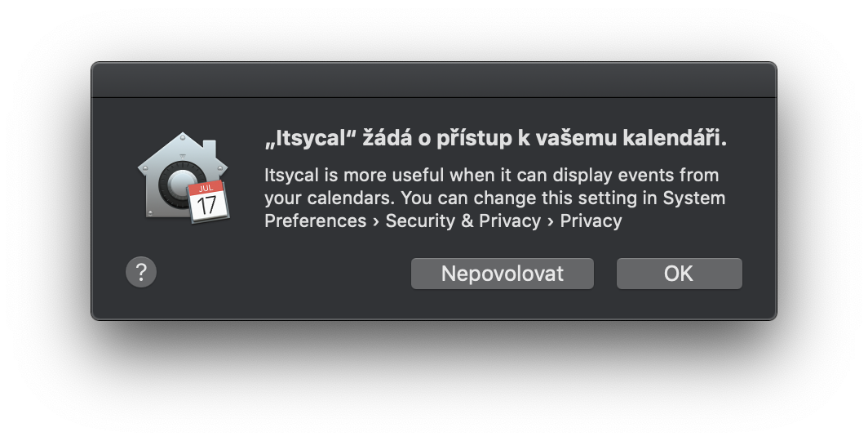Click the dialog's empty title bar
868x441 pixels.
[433, 80]
